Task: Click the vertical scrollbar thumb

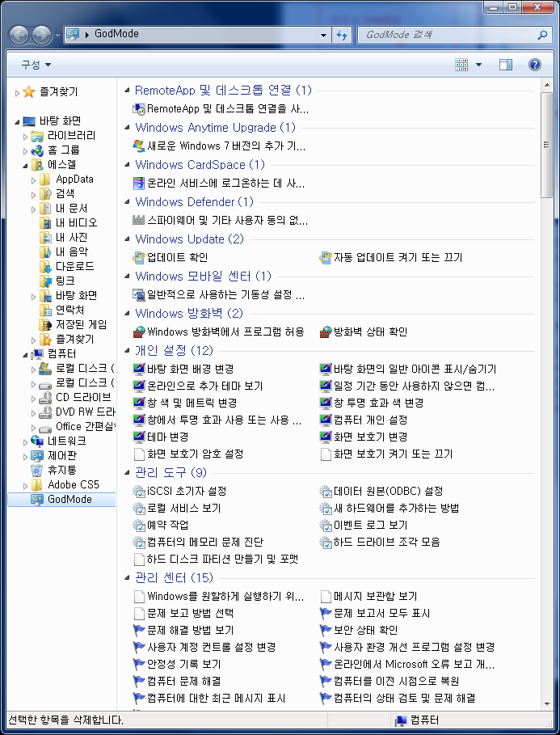Action: click(546, 145)
